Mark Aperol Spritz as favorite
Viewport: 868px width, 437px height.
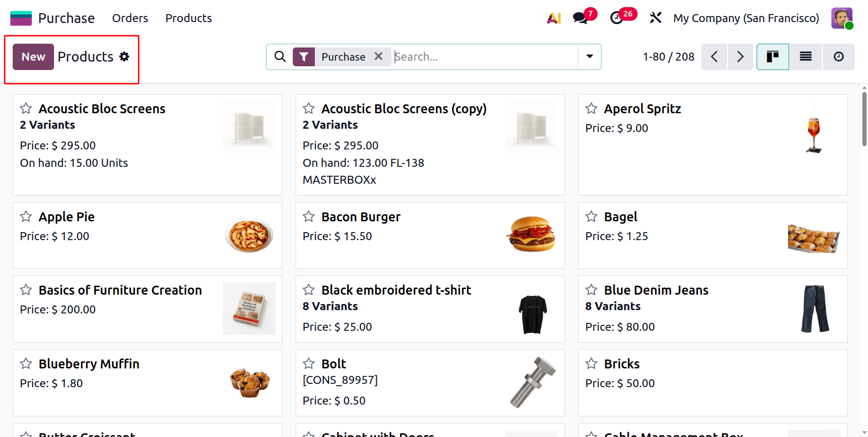(x=591, y=109)
